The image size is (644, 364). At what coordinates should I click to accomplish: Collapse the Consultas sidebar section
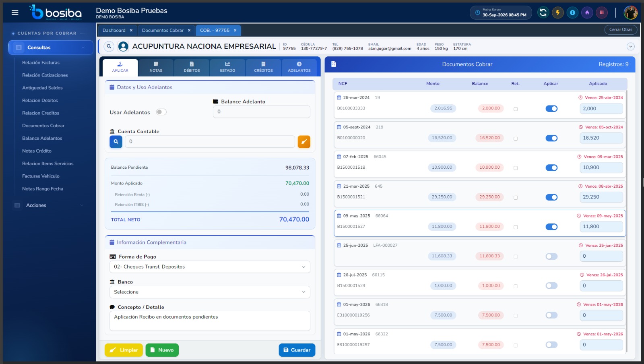coord(51,48)
